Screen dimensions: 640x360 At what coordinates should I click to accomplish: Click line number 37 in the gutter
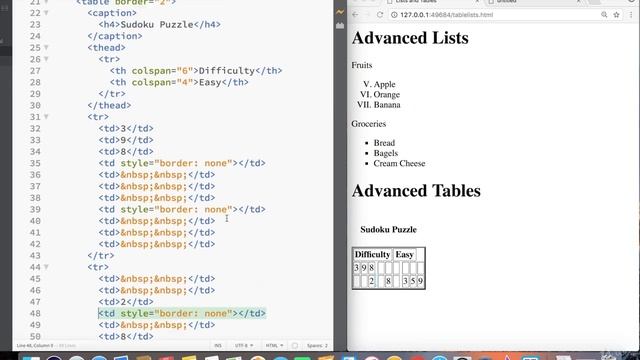[x=35, y=187]
